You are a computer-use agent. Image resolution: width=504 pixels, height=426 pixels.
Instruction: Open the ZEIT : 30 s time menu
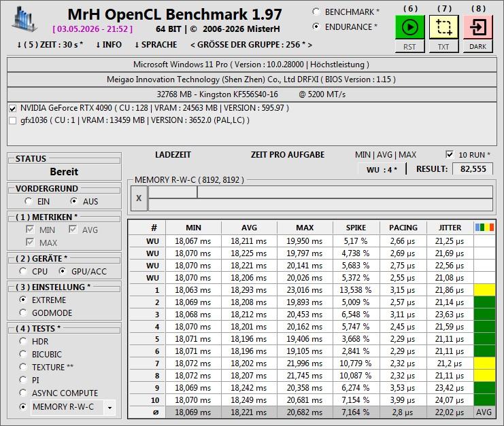[50, 45]
